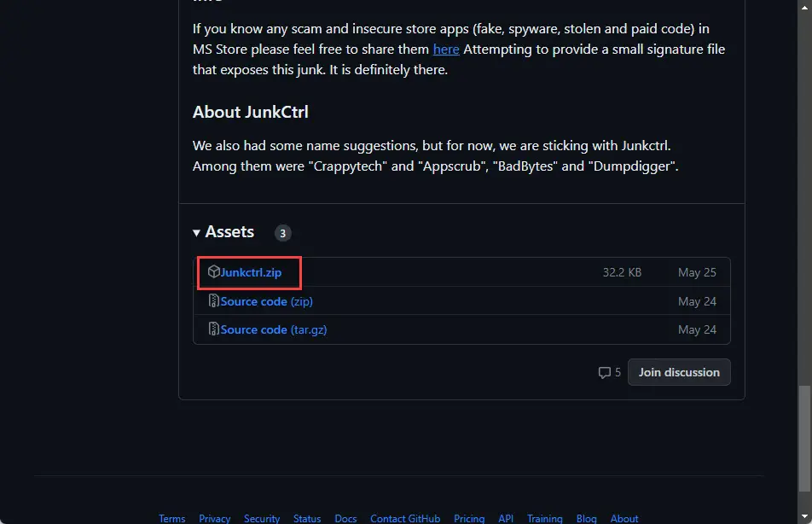Image resolution: width=812 pixels, height=524 pixels.
Task: Click the May 24 date for Source code (zip)
Action: tap(697, 301)
